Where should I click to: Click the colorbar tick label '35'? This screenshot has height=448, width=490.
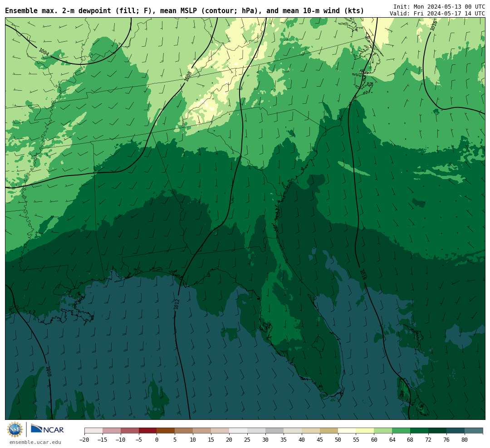coord(284,440)
